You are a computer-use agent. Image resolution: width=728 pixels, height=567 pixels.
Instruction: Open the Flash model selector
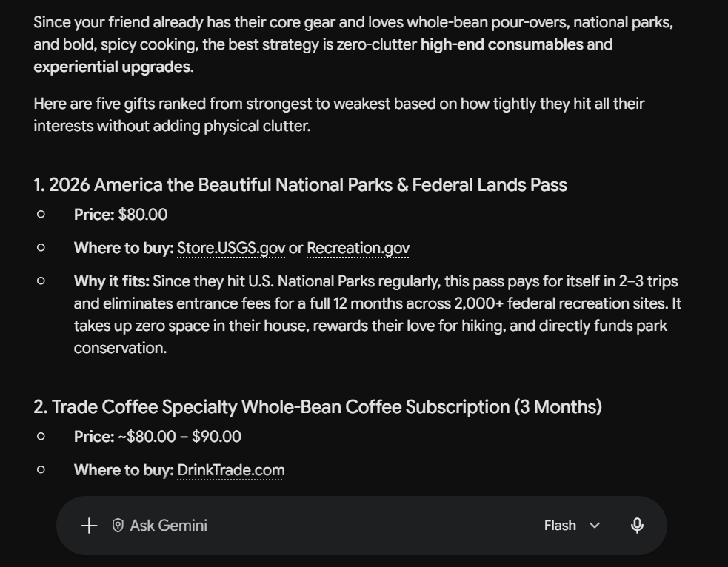tap(572, 526)
